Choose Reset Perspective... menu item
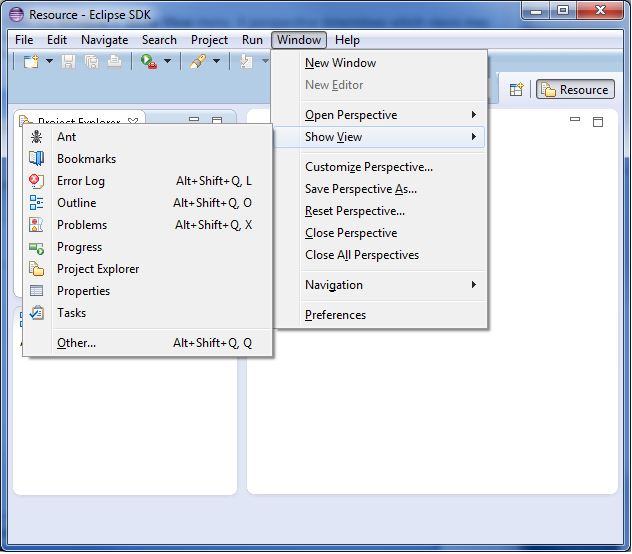Viewport: 632px width, 554px height. [x=379, y=211]
